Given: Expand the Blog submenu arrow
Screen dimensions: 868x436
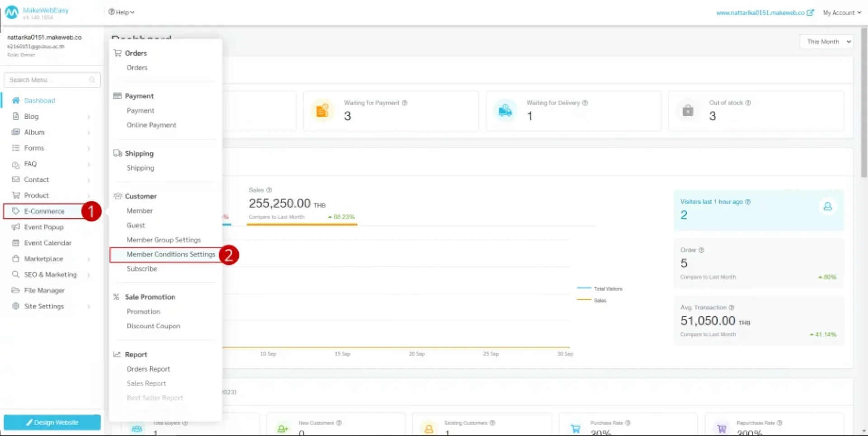Looking at the screenshot, I should (89, 117).
